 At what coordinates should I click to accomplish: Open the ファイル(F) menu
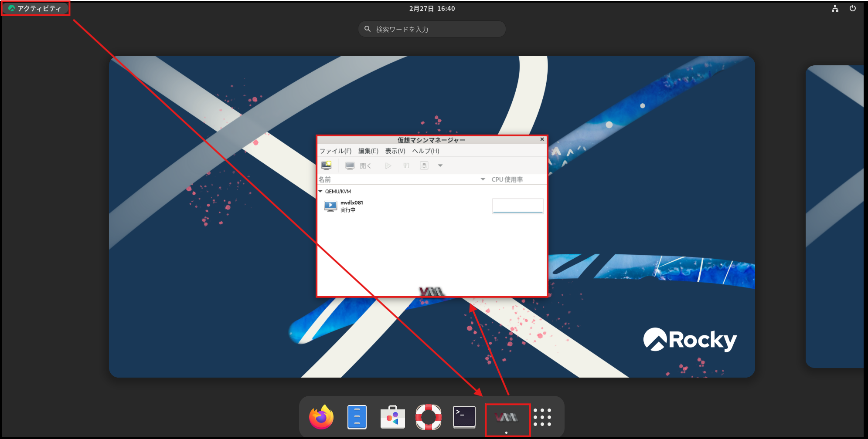[335, 151]
